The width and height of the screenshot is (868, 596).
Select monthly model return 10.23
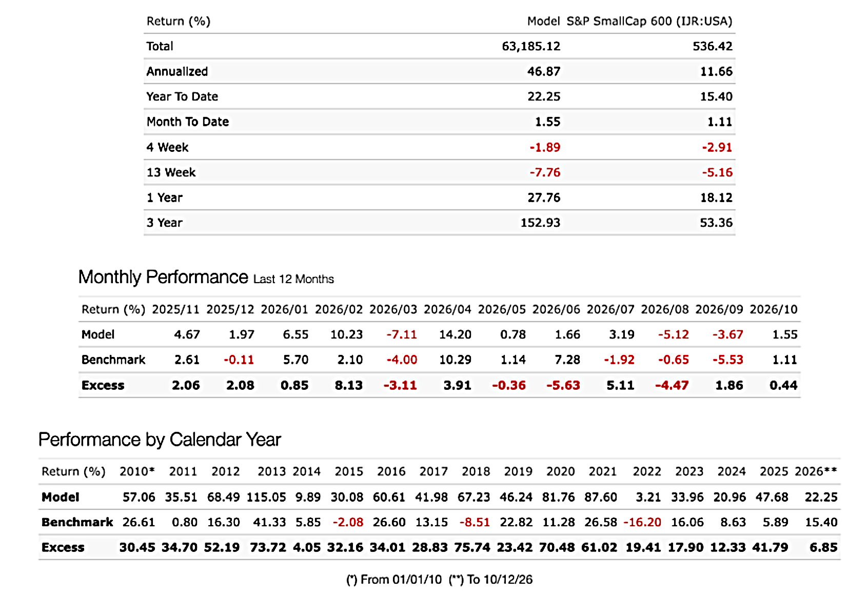[x=346, y=334]
